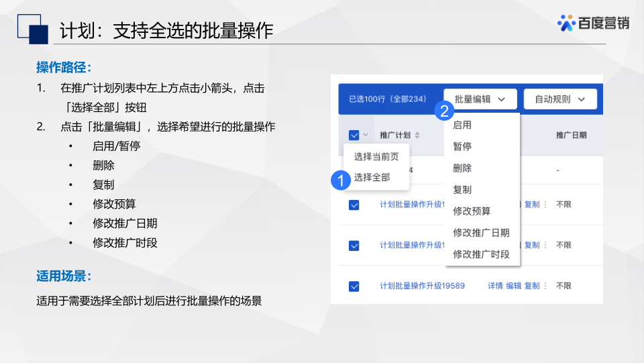The height and width of the screenshot is (363, 644).
Task: Uncheck the checkbox for 计划批量操作升级19589
Action: [x=354, y=287]
